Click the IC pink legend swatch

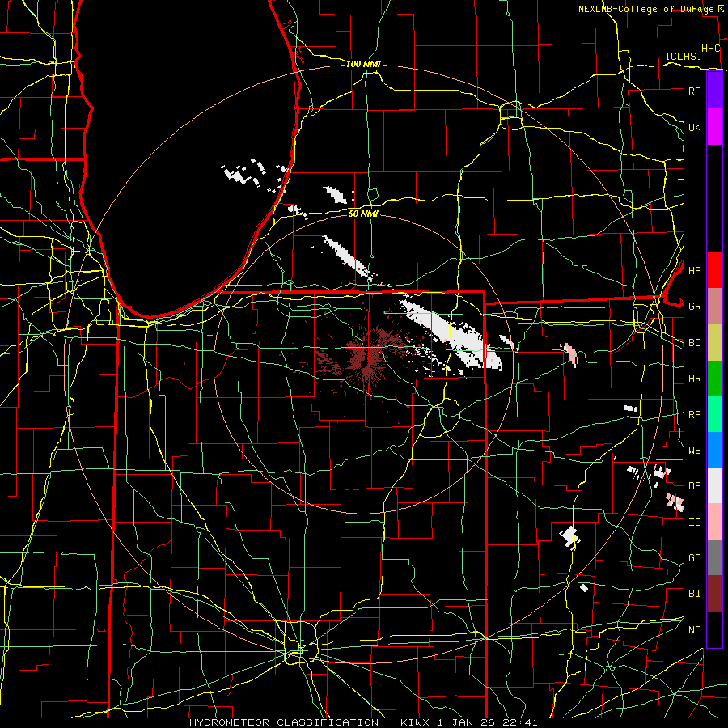[x=714, y=522]
